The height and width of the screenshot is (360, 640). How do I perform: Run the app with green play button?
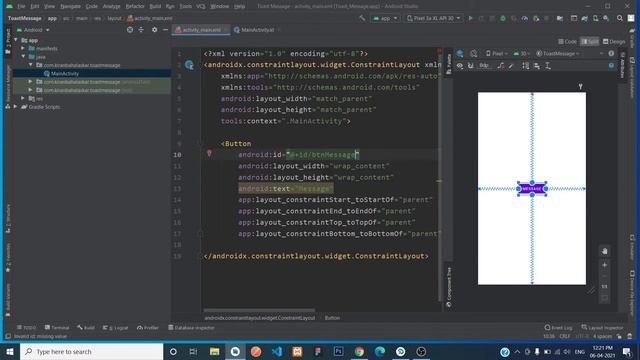pyautogui.click(x=471, y=18)
